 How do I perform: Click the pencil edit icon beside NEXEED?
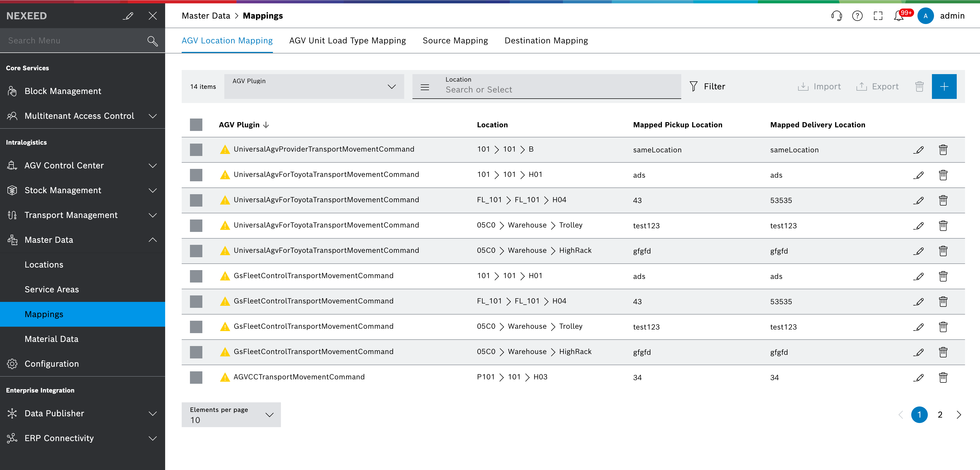(128, 15)
